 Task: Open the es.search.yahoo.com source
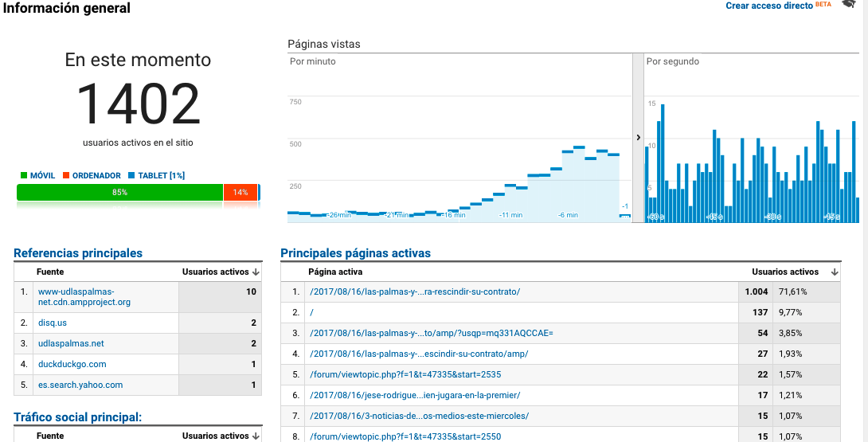pyautogui.click(x=80, y=385)
